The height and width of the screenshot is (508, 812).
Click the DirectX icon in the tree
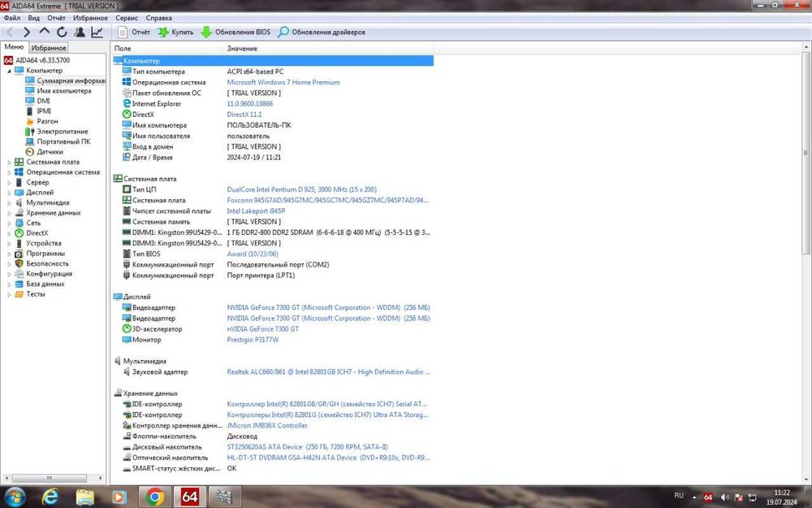click(x=19, y=233)
